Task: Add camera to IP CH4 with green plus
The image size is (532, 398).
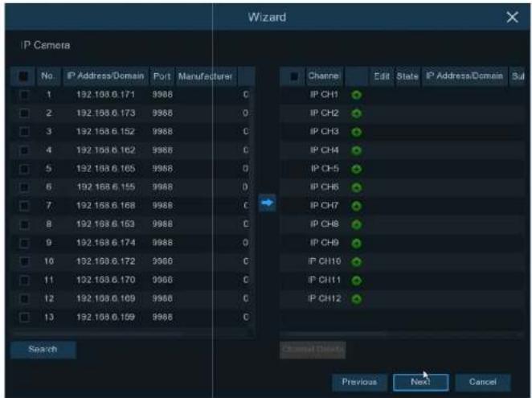Action: click(x=356, y=150)
